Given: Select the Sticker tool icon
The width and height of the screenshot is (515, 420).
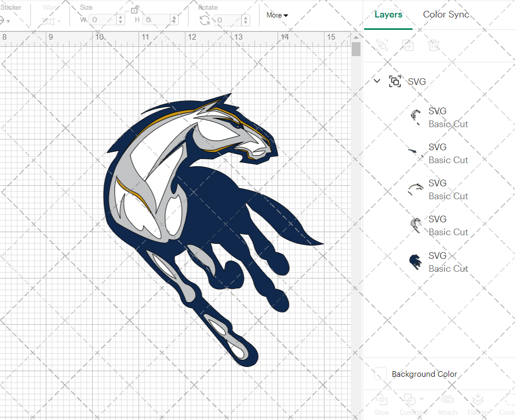Looking at the screenshot, I should coord(3,20).
